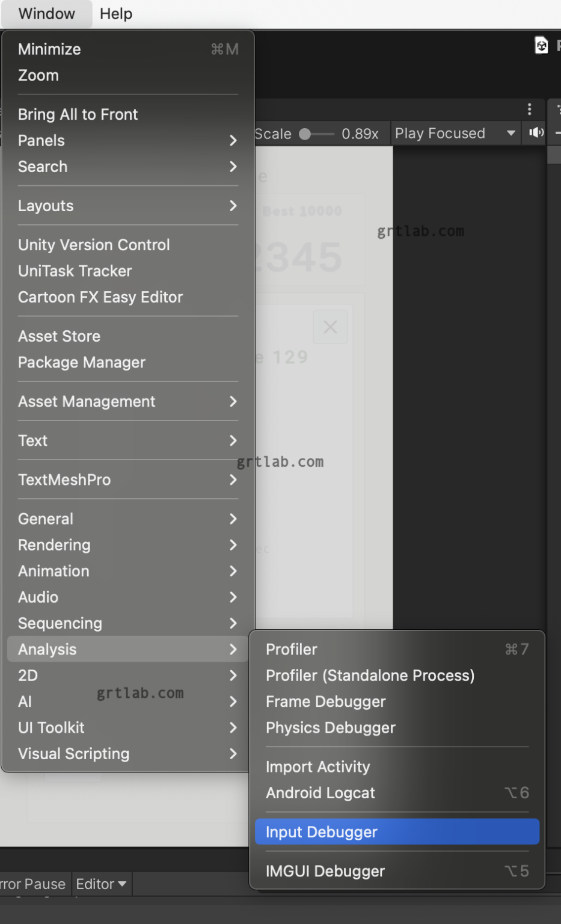Open Package Manager

tap(82, 362)
